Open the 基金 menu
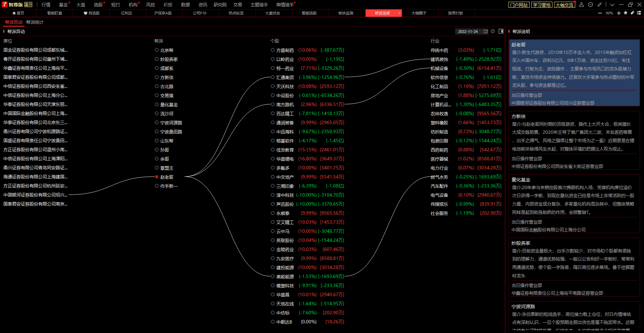This screenshot has height=333, width=644. (x=63, y=5)
